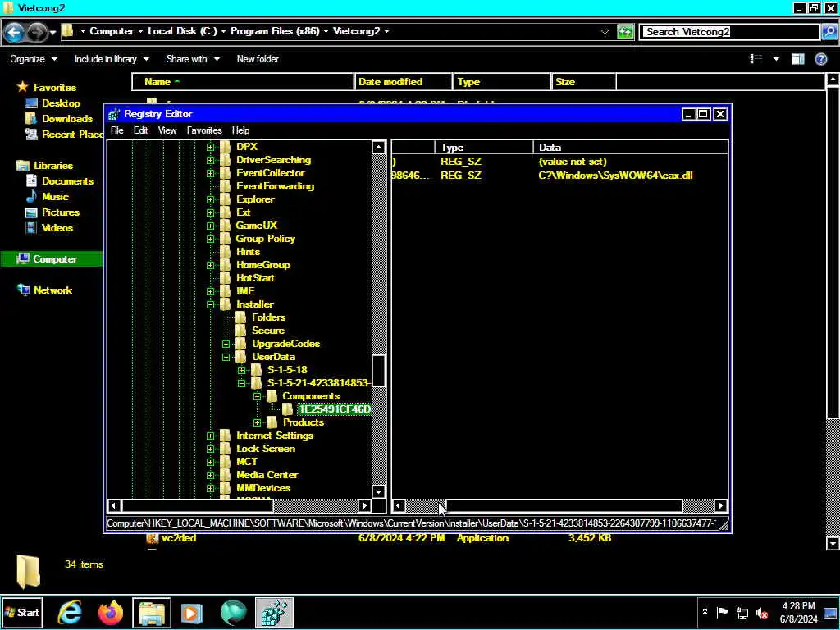Expand the DPX registry key
The height and width of the screenshot is (630, 840).
click(x=210, y=147)
